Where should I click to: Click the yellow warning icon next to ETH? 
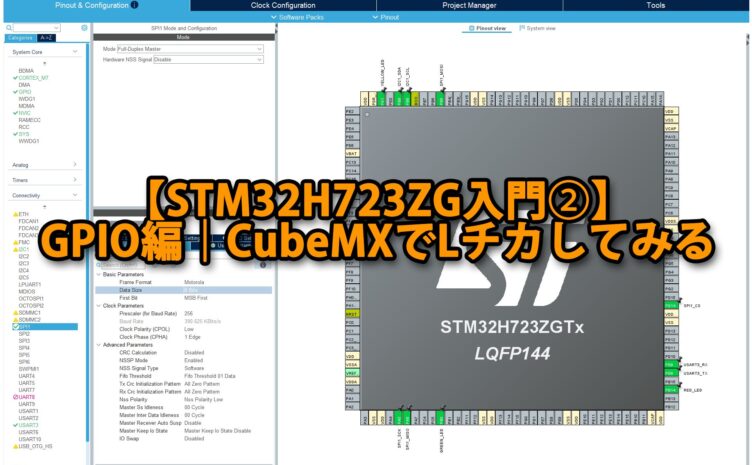(14, 213)
